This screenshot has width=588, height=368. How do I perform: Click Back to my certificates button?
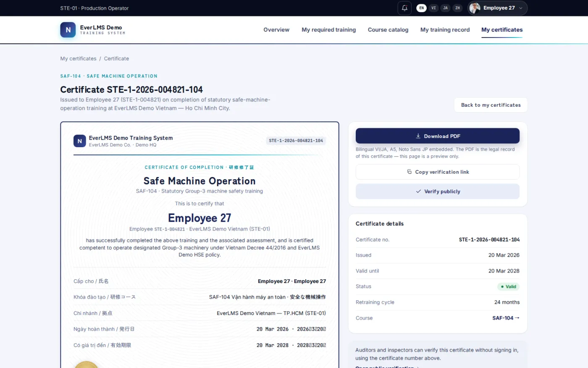[x=491, y=105]
